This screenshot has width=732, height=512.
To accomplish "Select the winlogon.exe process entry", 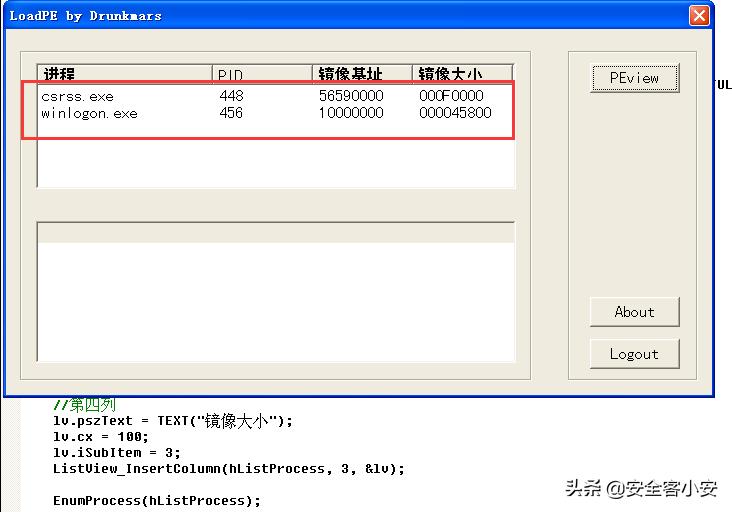I will 89,113.
